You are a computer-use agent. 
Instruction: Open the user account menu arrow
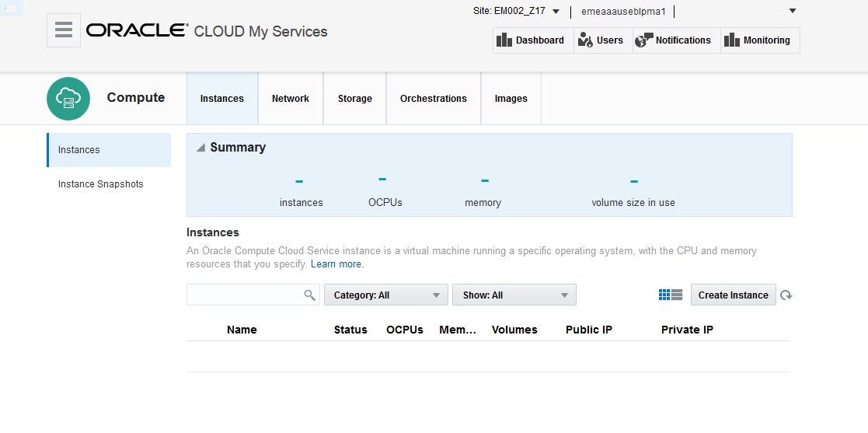click(793, 11)
